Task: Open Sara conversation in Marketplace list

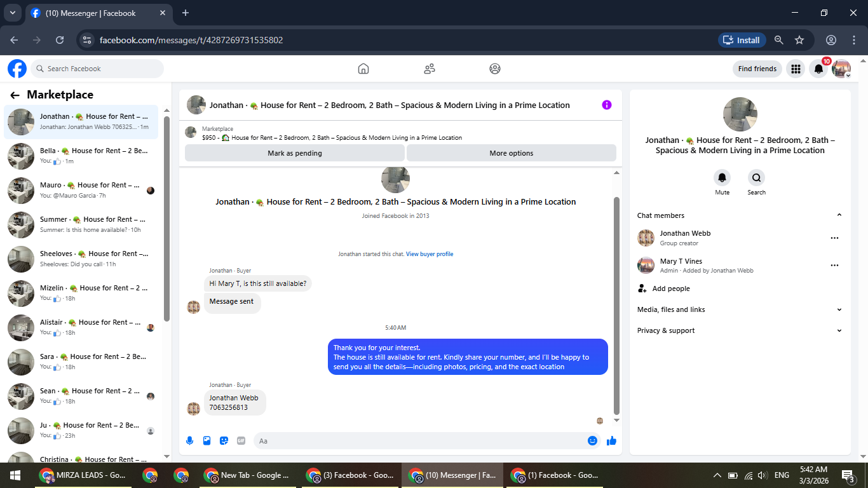Action: point(81,362)
